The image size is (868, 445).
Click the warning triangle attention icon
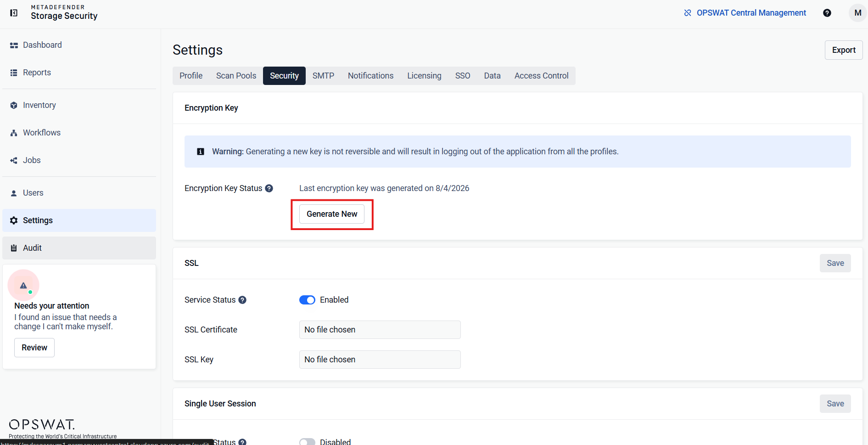[23, 285]
